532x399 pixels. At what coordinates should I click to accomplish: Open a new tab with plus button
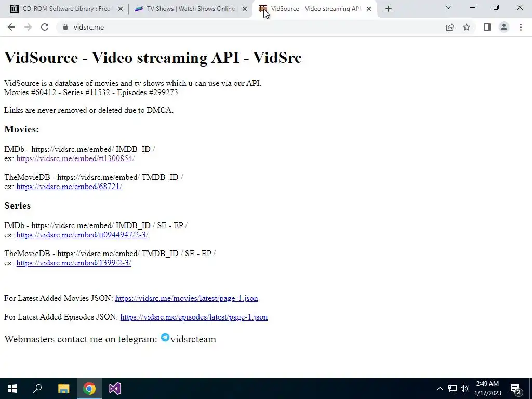pos(389,9)
